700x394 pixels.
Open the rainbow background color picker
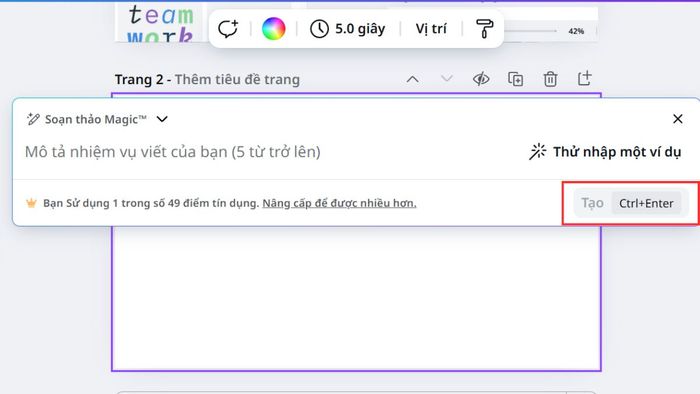point(273,29)
